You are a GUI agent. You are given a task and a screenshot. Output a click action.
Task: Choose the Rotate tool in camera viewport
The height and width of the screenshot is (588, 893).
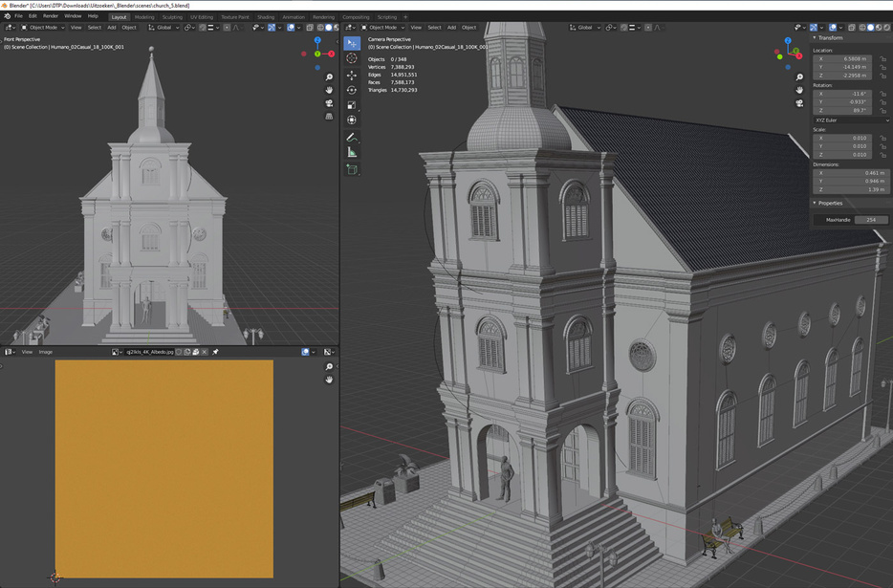(352, 90)
